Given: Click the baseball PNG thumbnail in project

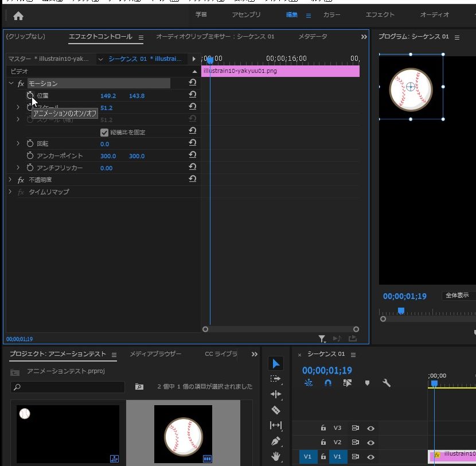Looking at the screenshot, I should click(183, 433).
